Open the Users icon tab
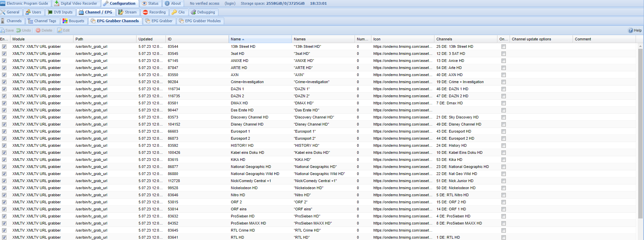 33,12
